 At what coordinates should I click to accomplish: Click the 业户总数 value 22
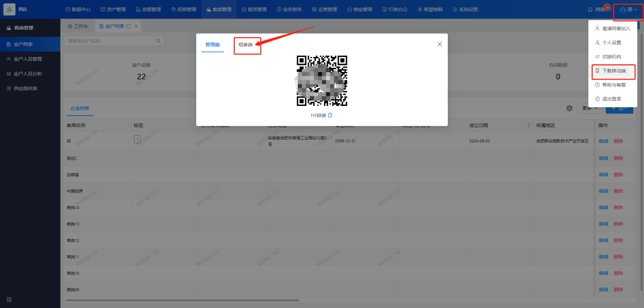(141, 77)
